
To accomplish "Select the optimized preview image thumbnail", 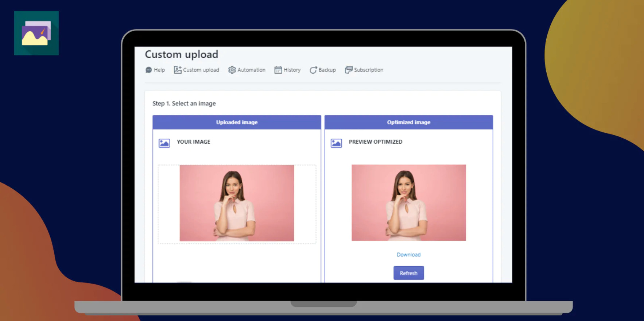I will (408, 203).
